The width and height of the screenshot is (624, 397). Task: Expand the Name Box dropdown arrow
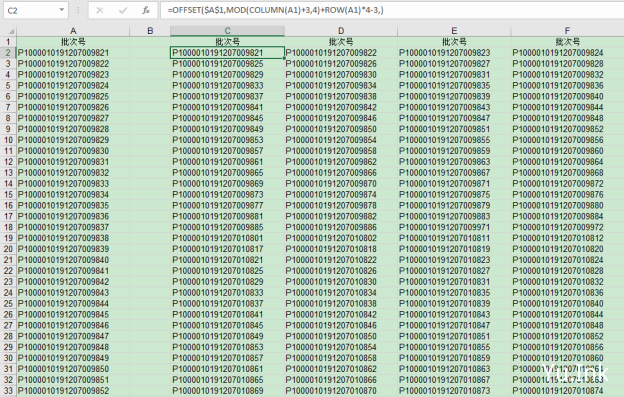pos(62,10)
